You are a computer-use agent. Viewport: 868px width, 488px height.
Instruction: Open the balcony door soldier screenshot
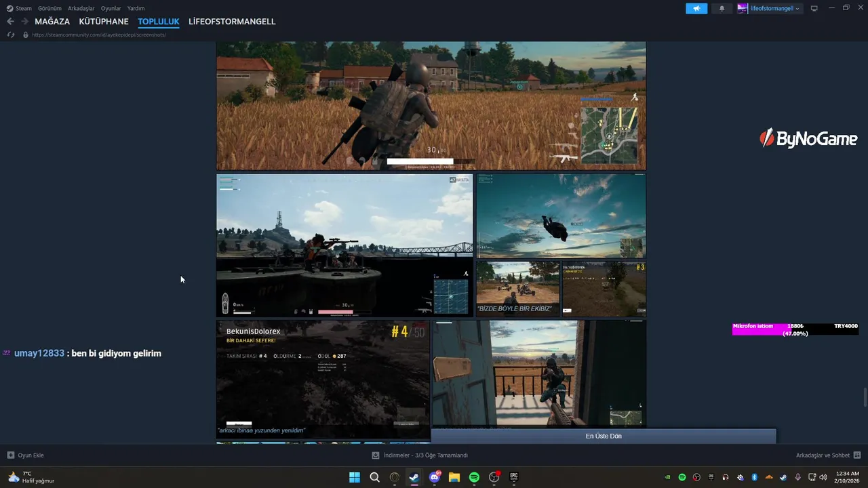tap(540, 373)
